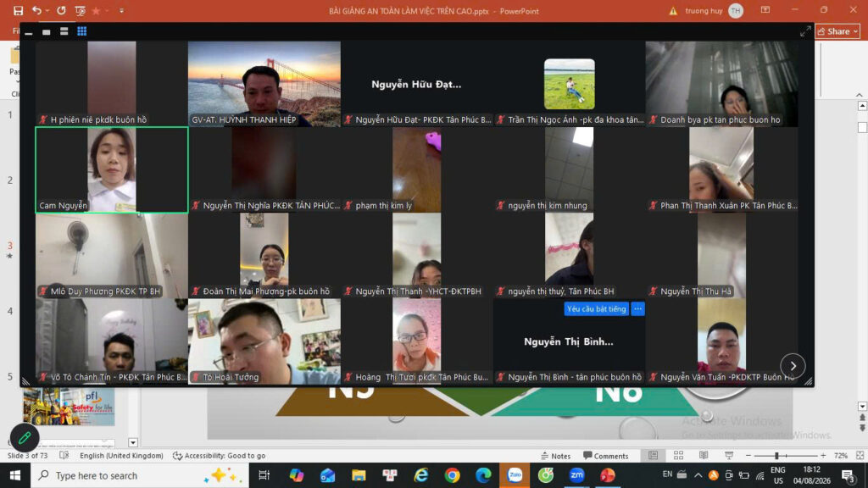The image size is (868, 488).
Task: Toggle the Comments pane
Action: pos(605,456)
